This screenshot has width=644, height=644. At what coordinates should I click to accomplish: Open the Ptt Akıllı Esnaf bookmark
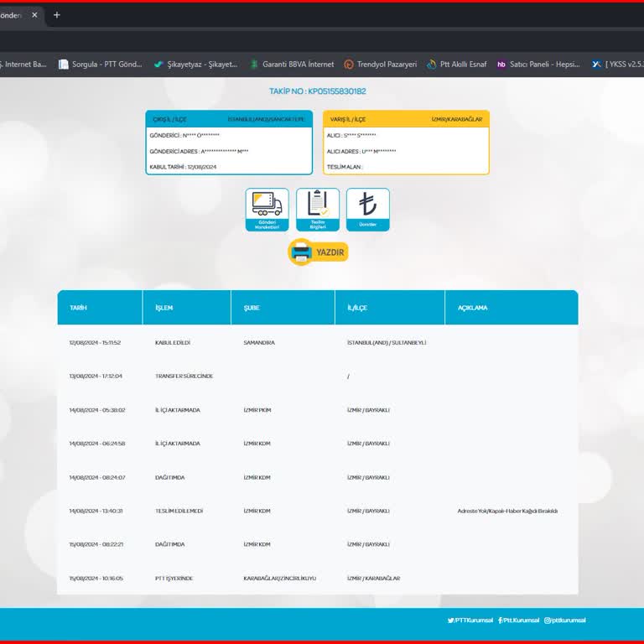tap(457, 64)
